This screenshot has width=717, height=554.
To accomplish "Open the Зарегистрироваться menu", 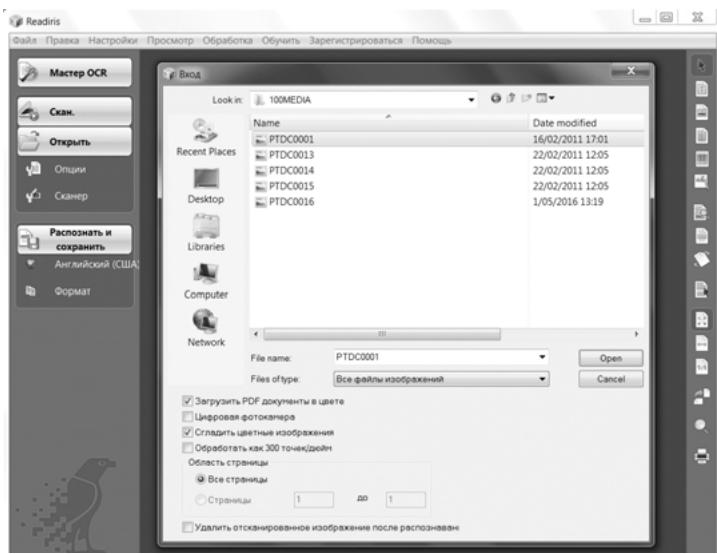I will 356,41.
